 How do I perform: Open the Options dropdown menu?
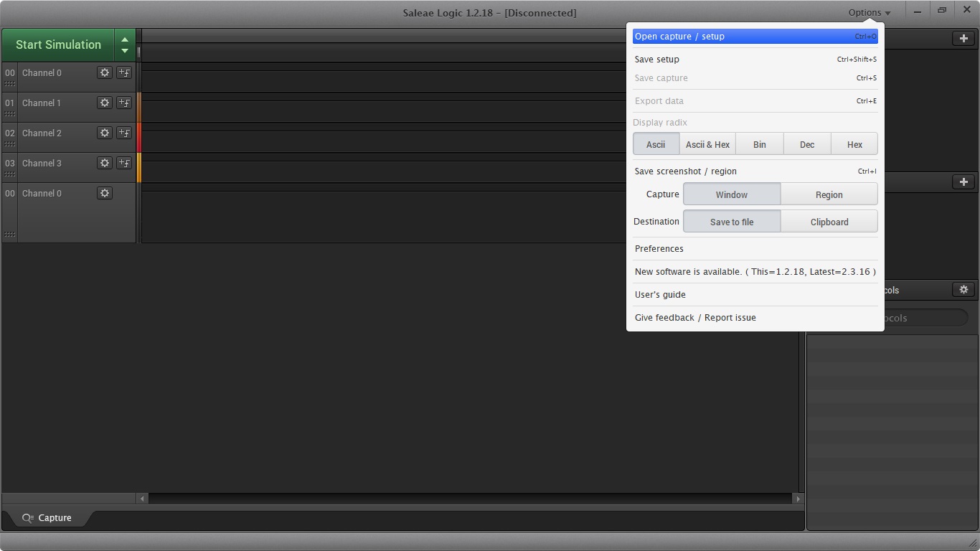click(x=870, y=12)
